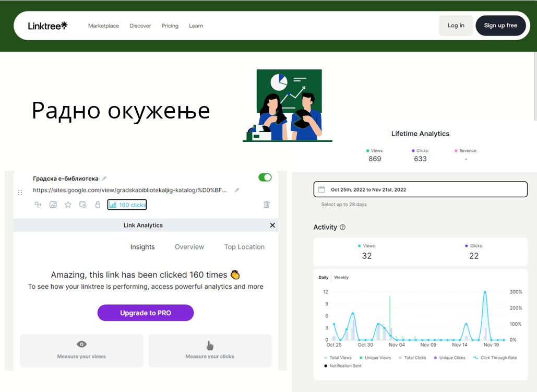
Task: Click the pointing hand clicks icon
Action: point(210,346)
